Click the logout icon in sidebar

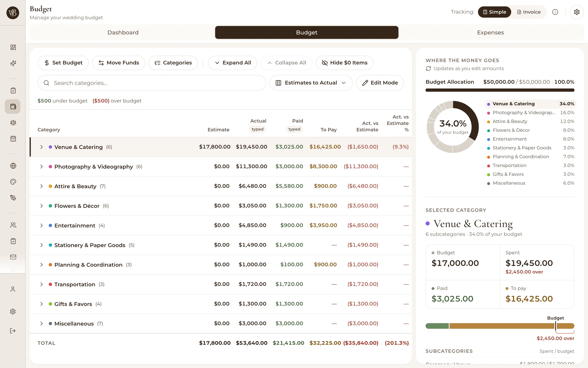[13, 331]
